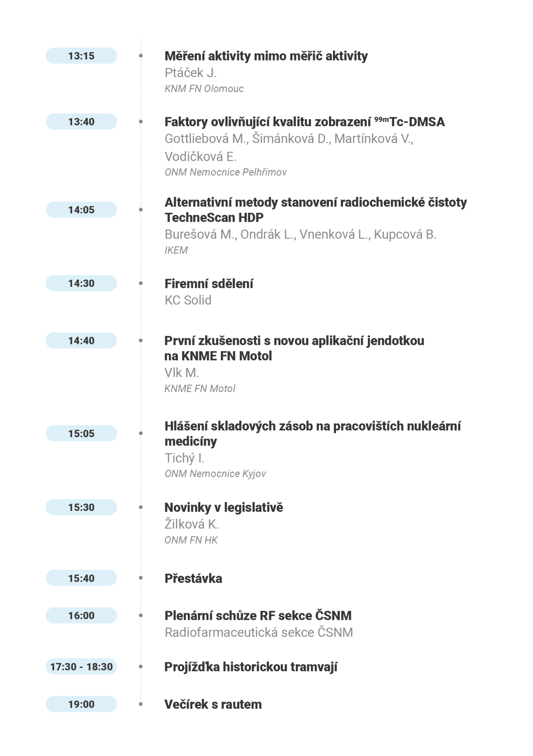This screenshot has width=533, height=756.
Task: Click the 13:15 time badge
Action: (81, 56)
